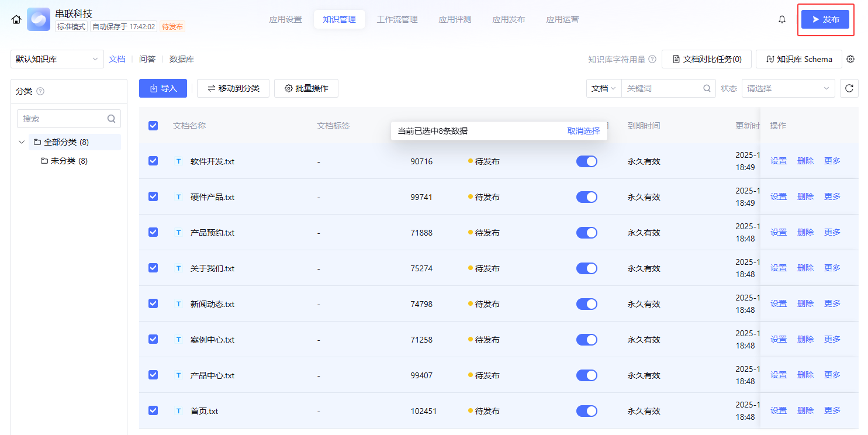Open the 状态 请选择 dropdown

(x=788, y=88)
